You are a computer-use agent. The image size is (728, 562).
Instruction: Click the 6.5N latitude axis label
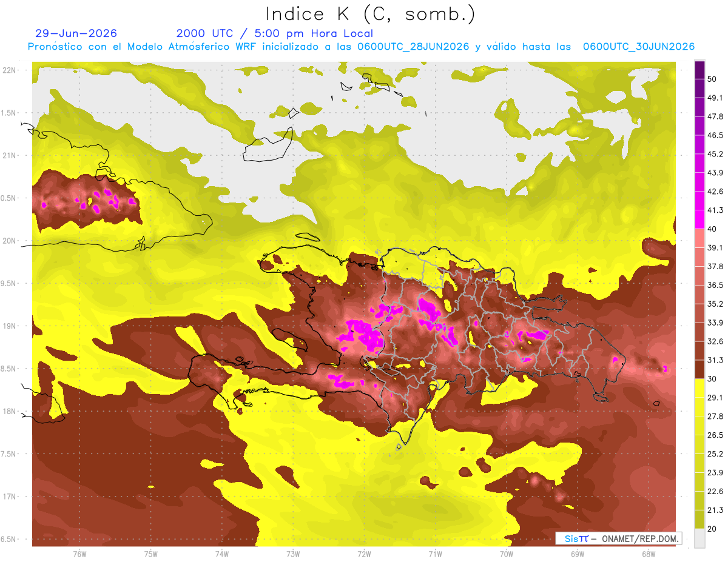point(9,539)
